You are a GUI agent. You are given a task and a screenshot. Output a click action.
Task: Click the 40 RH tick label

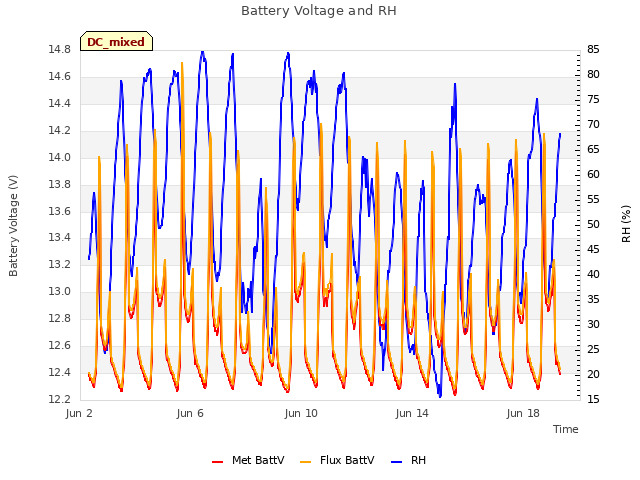(593, 274)
